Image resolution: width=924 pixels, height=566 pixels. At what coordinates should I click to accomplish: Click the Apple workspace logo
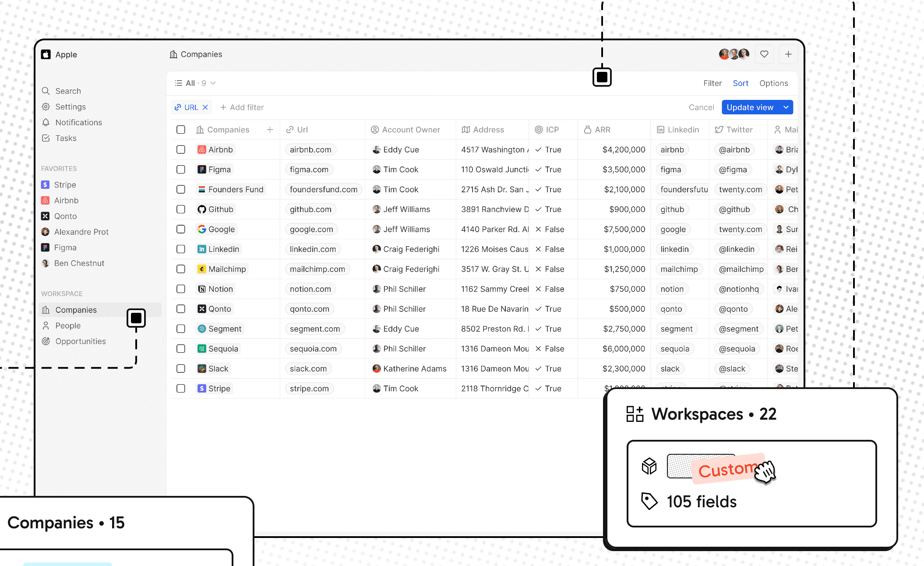46,55
